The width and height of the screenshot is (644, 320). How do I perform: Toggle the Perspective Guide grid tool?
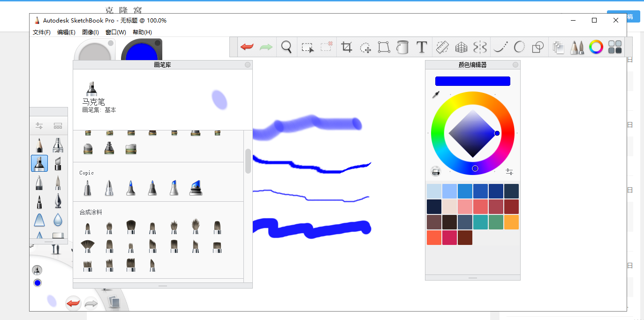[x=462, y=47]
